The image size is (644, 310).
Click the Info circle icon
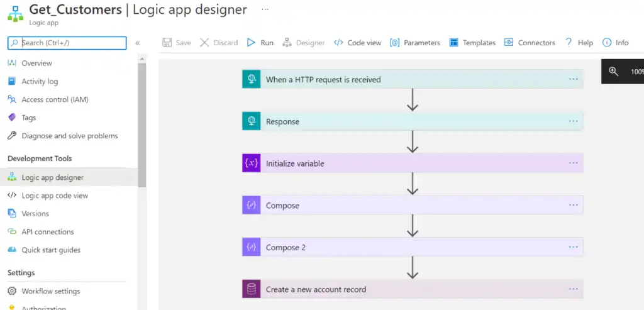pyautogui.click(x=607, y=43)
